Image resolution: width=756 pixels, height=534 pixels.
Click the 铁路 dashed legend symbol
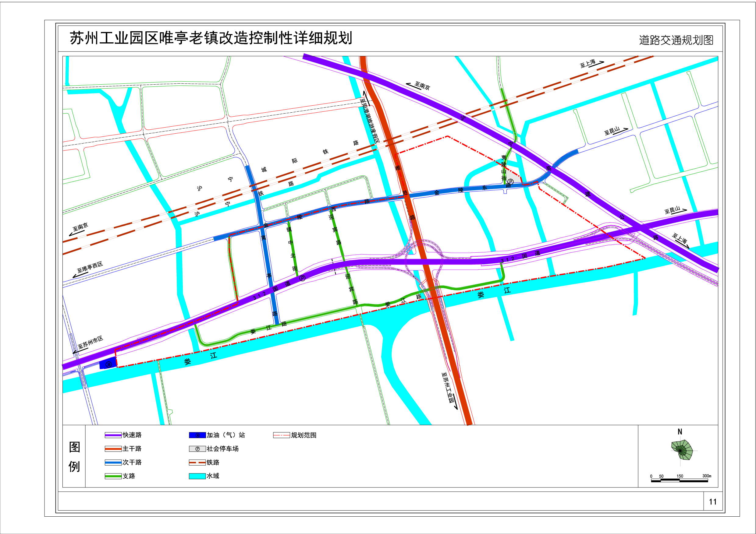[x=197, y=462]
